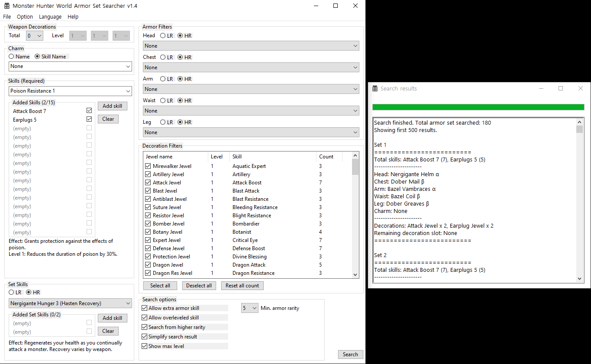Click the app icon in the main title bar

6,6
